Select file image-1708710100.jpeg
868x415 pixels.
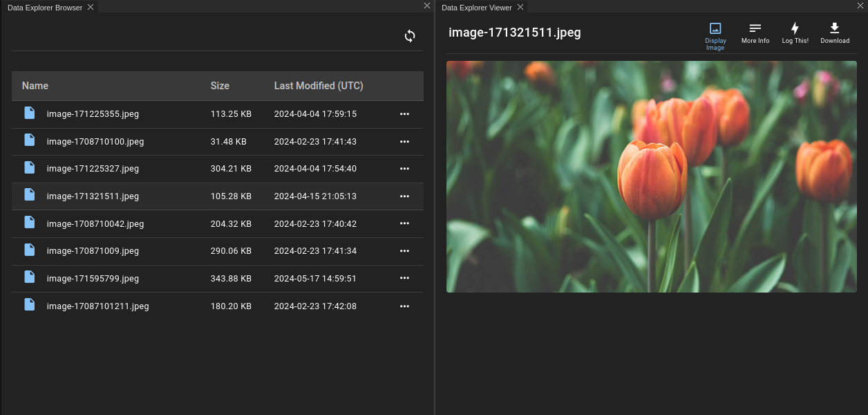[x=95, y=142]
